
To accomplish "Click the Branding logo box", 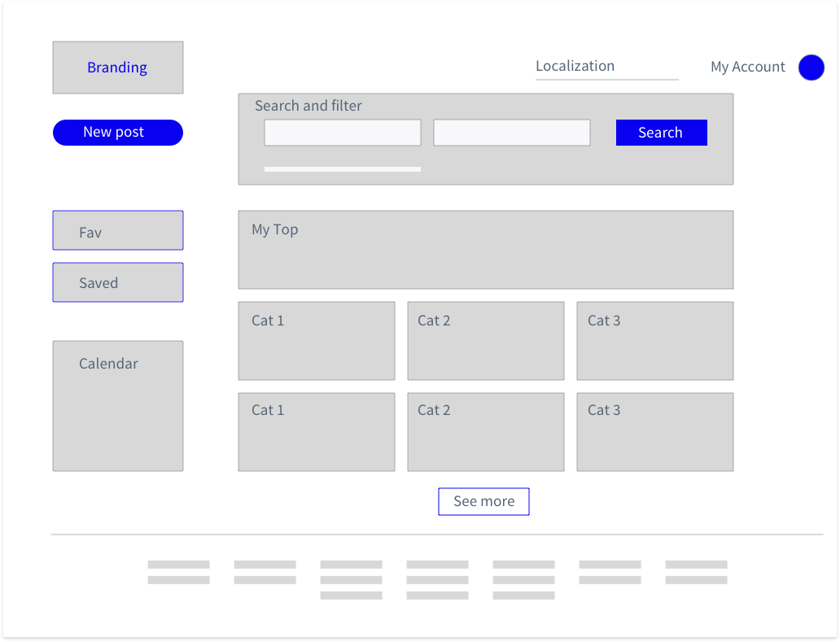I will click(x=118, y=68).
